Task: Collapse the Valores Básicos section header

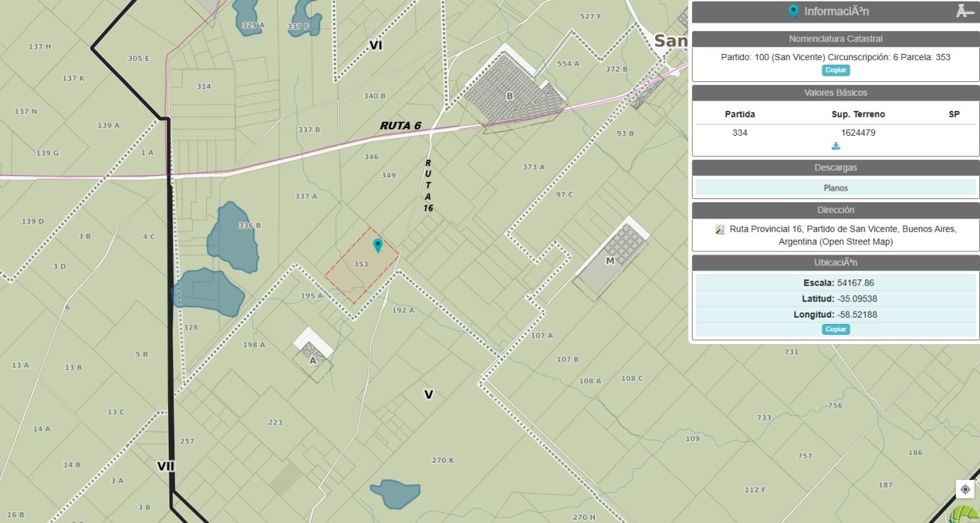Action: [836, 93]
